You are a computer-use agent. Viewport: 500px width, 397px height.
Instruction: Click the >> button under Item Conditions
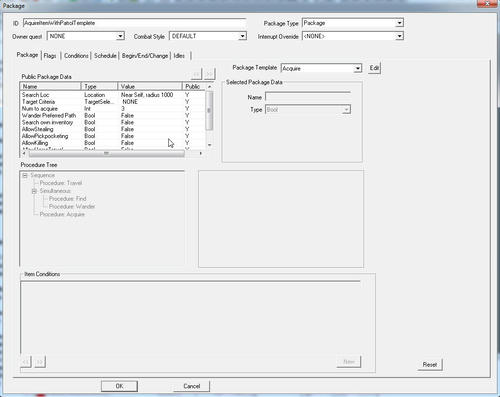click(40, 362)
